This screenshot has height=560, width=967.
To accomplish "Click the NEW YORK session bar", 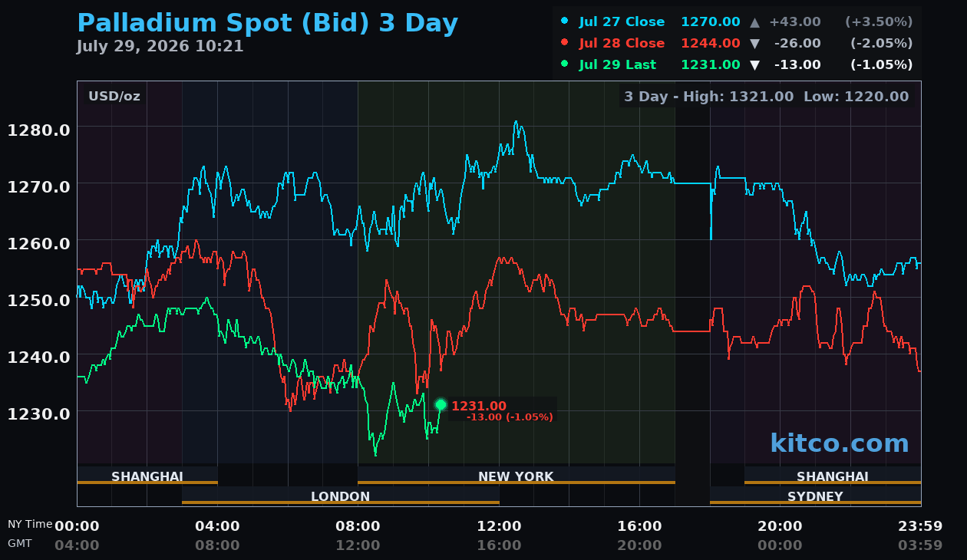I will click(517, 476).
